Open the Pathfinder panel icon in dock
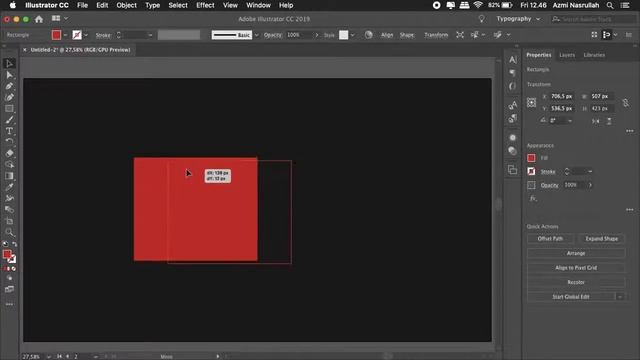 click(x=513, y=169)
